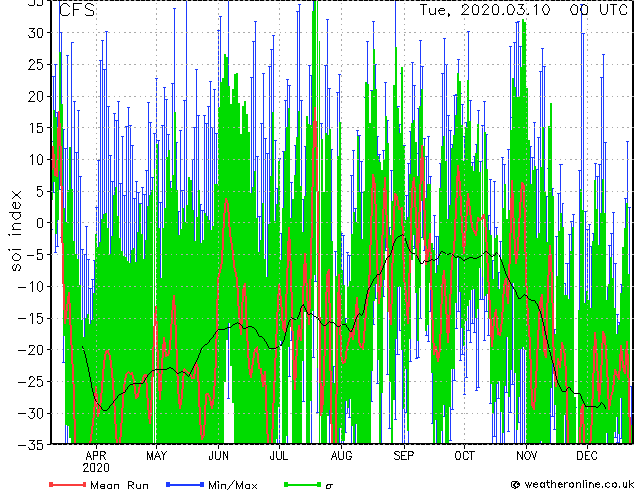This screenshot has width=634, height=490.
Task: Click the date text Tue, 2020.03.10
Action: point(485,10)
